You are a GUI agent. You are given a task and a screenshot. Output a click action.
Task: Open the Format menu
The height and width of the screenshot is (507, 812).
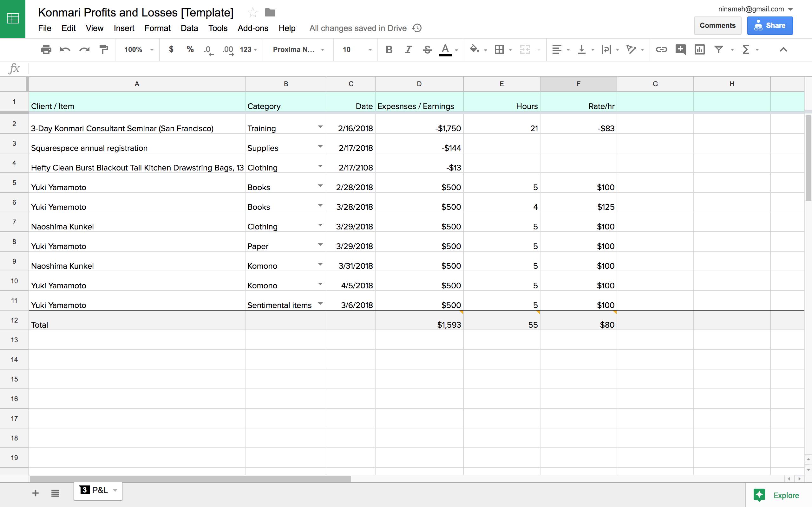coord(157,28)
